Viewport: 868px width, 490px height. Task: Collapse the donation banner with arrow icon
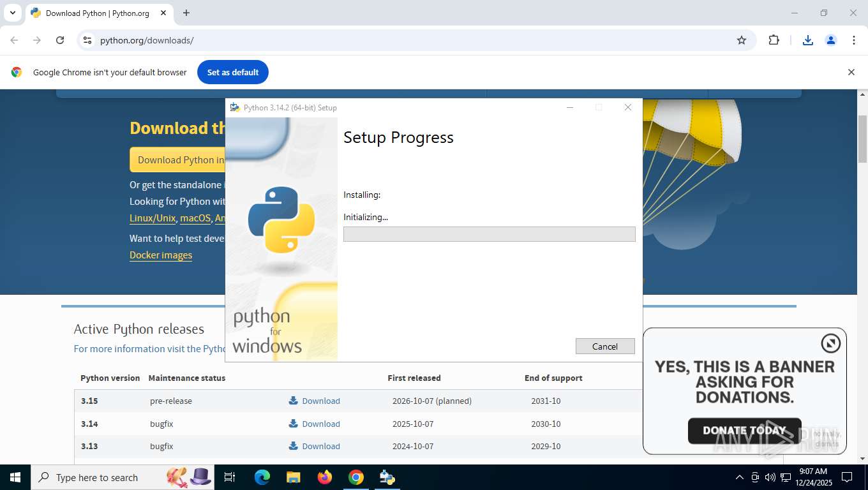(830, 343)
